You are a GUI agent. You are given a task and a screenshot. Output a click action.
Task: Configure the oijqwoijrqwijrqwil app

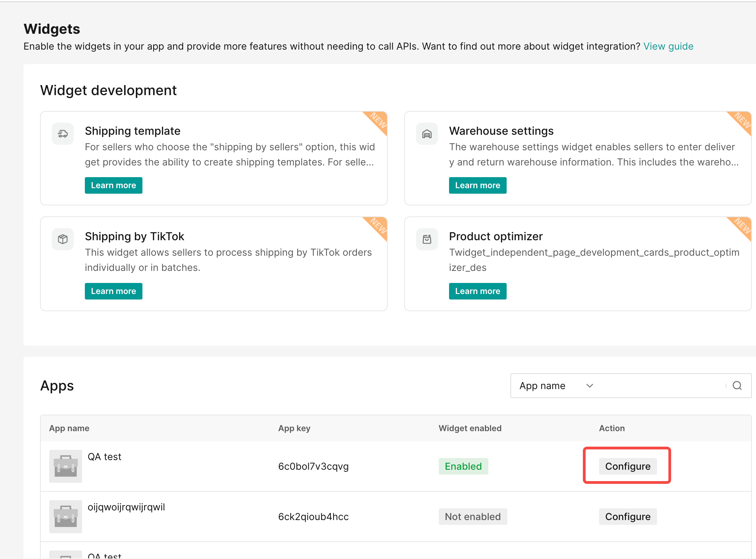(x=628, y=517)
